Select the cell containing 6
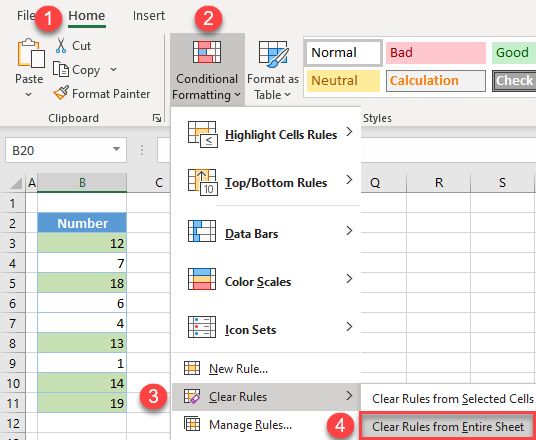This screenshot has width=536, height=440. pyautogui.click(x=82, y=303)
